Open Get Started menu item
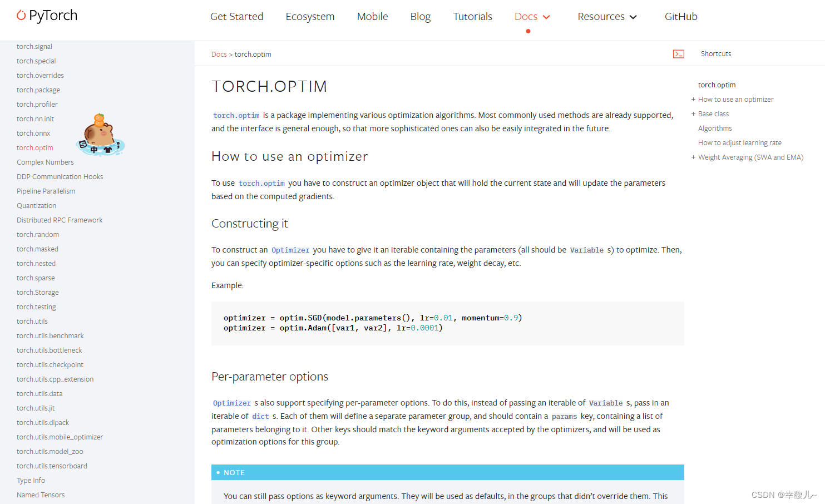The height and width of the screenshot is (504, 825). click(x=236, y=17)
